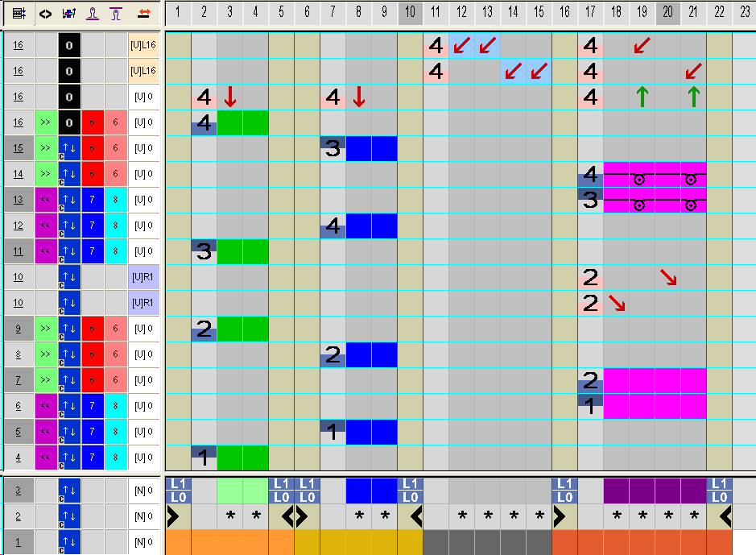Select the green up arrow in column 19
756x555 pixels.
642,97
